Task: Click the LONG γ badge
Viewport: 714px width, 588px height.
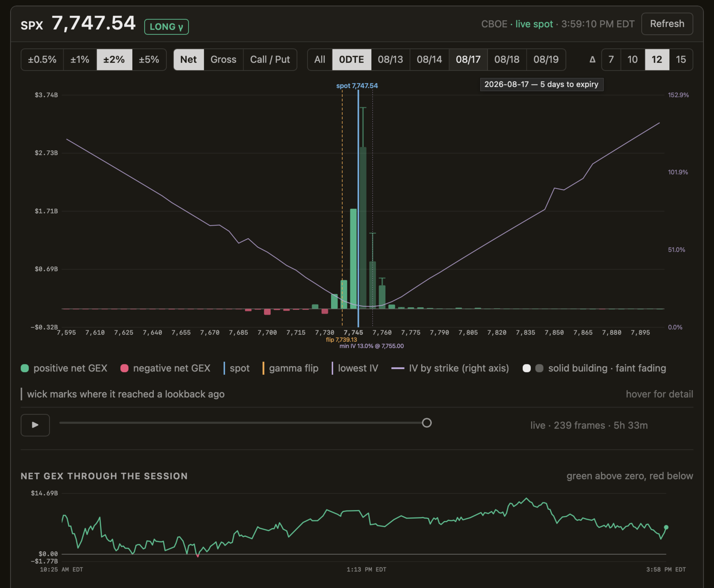Action: (166, 26)
